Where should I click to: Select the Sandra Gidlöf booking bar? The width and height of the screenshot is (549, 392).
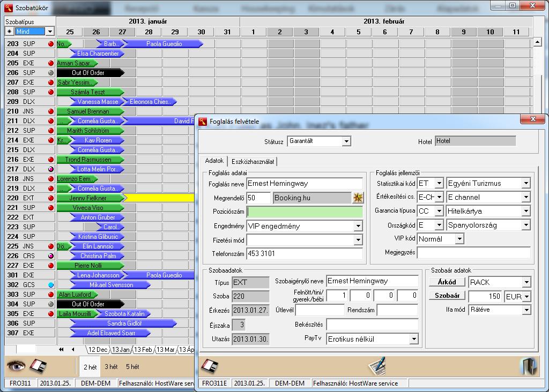pyautogui.click(x=124, y=323)
